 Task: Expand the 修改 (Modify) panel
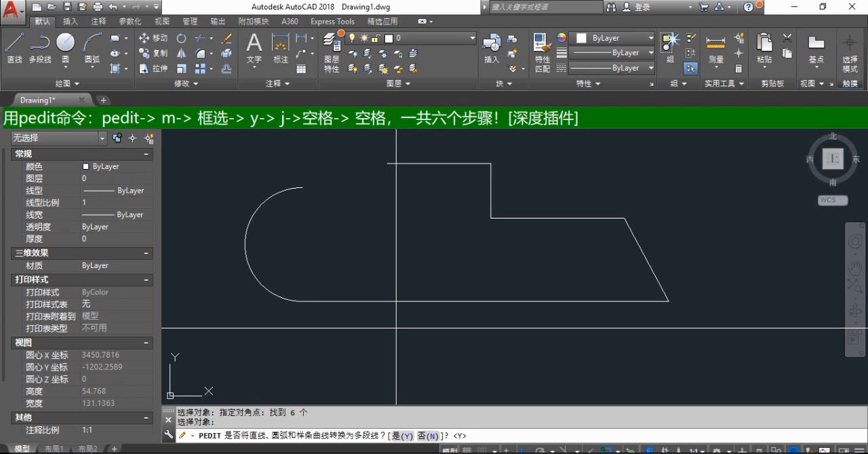tap(186, 83)
